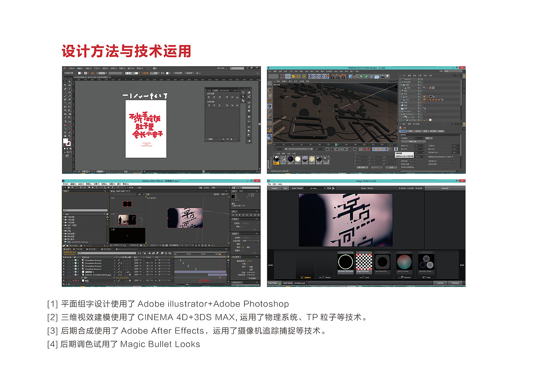Select Chromatic Aberration tool in Magic Bullet Looks
This screenshot has width=550, height=392.
(345, 263)
